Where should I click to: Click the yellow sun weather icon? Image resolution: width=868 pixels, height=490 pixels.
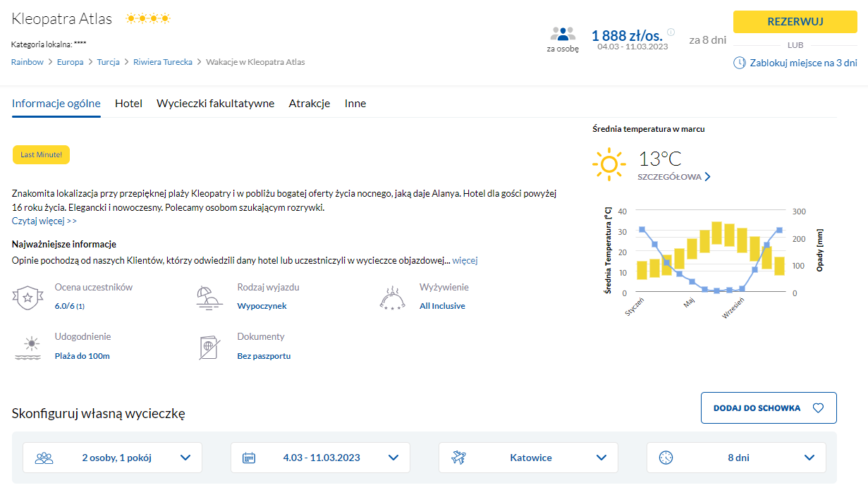click(x=609, y=164)
